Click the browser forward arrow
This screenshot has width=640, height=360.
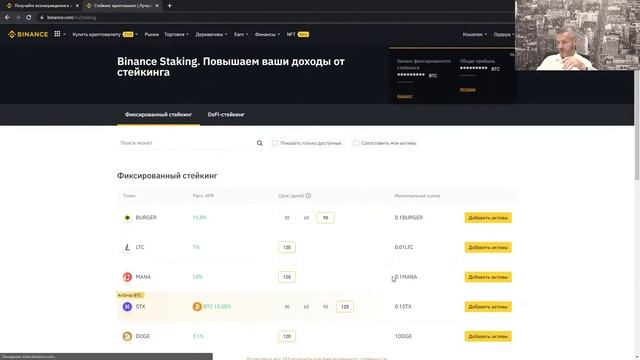pos(18,18)
